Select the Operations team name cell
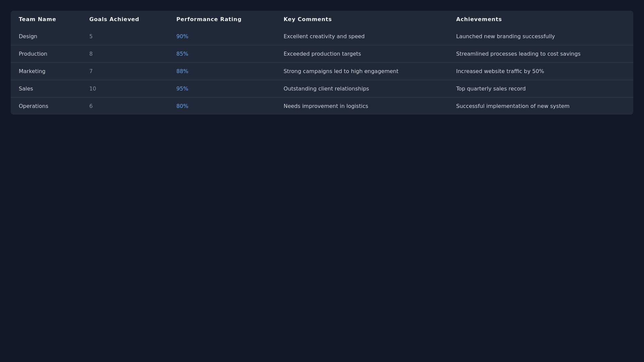 [x=34, y=106]
